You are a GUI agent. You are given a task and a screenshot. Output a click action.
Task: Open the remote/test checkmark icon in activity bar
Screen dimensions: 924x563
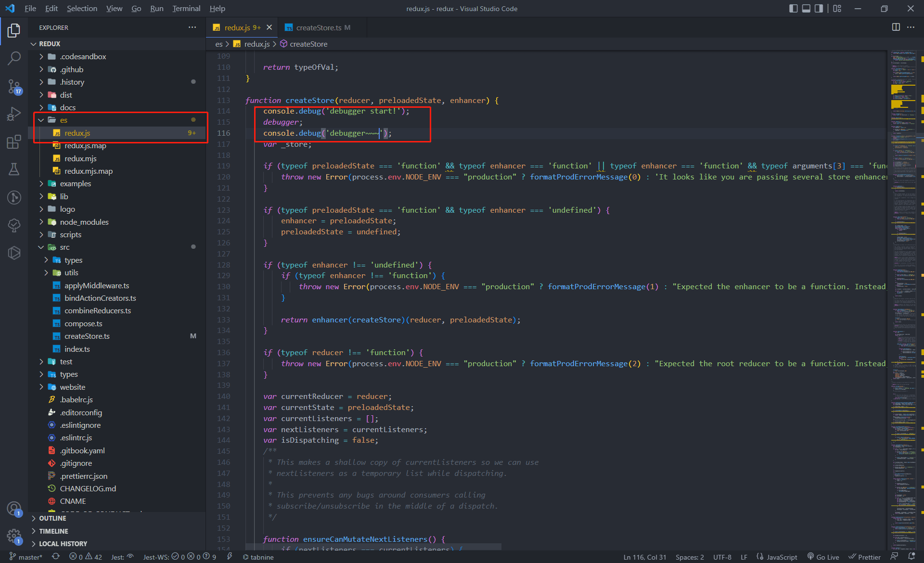coord(14,225)
